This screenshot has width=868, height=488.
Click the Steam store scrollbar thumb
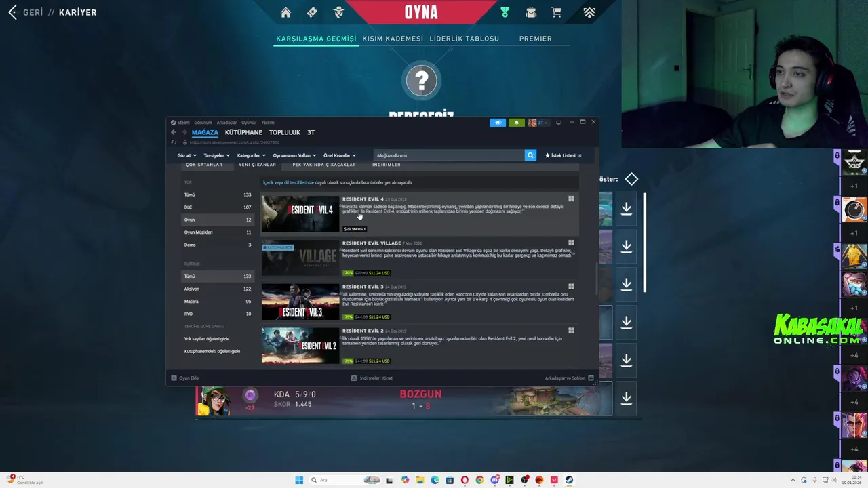coord(596,278)
